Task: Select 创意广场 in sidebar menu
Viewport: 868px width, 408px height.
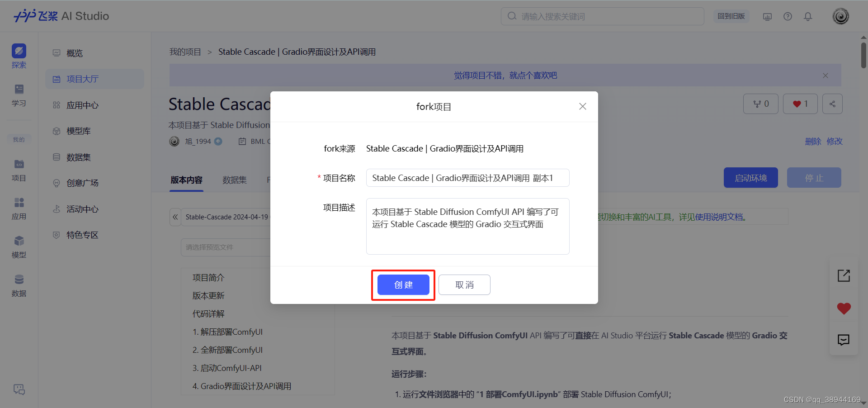Action: [94, 183]
